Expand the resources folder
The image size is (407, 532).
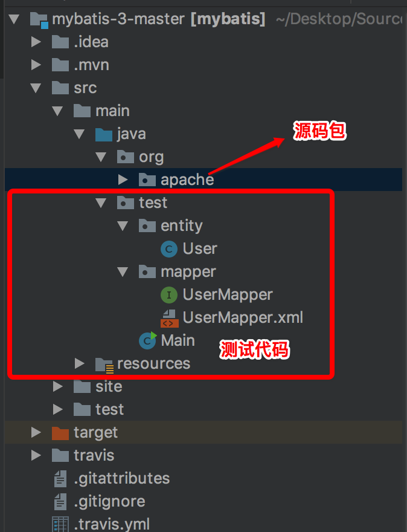(x=79, y=363)
